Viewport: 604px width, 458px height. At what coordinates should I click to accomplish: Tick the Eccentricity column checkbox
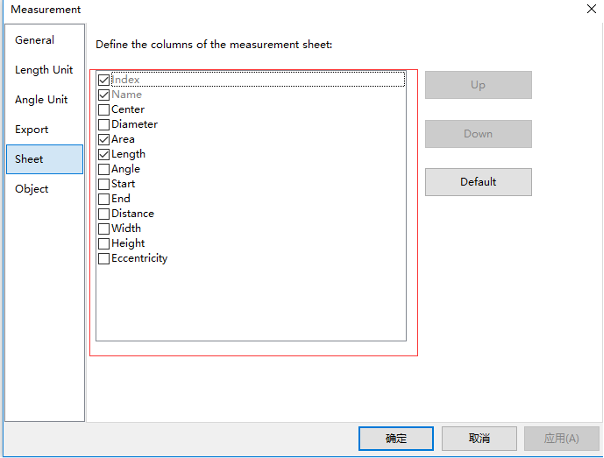104,259
